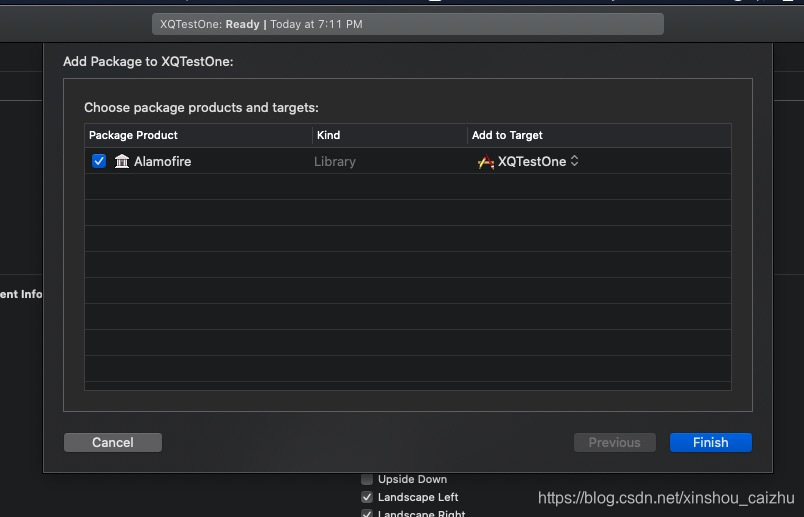Click the Cancel button

[x=113, y=442]
